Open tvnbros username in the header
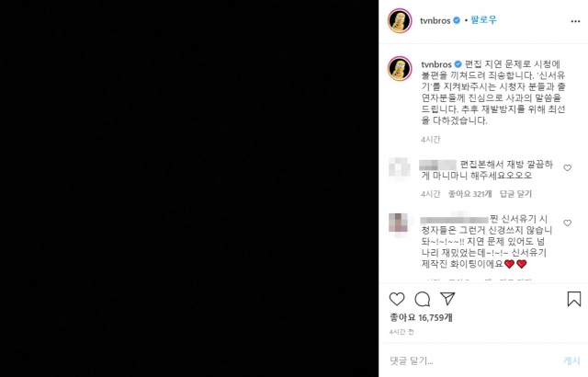Image resolution: width=588 pixels, height=377 pixels. (435, 20)
